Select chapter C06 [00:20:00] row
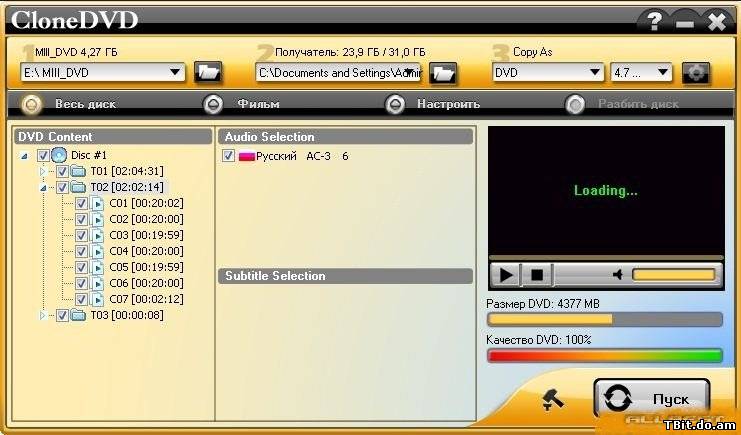The image size is (741, 435). click(146, 283)
